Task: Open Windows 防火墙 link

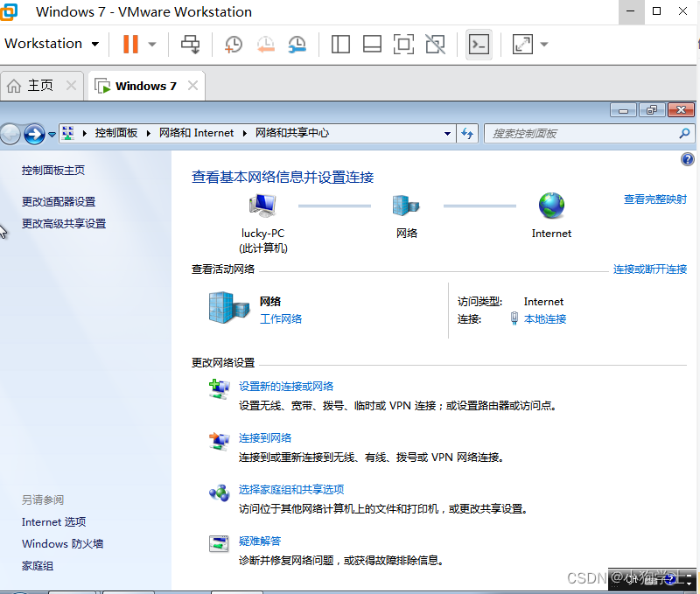Action: coord(62,544)
